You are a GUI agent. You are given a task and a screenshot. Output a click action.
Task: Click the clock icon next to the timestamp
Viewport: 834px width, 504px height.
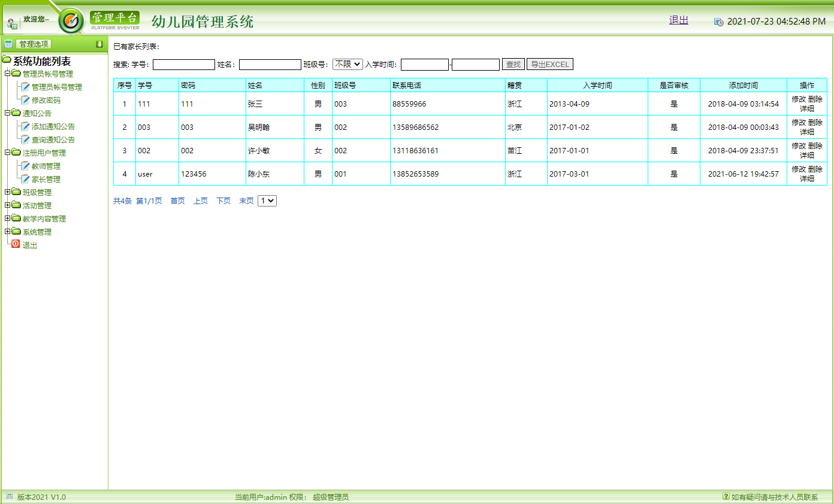point(718,20)
